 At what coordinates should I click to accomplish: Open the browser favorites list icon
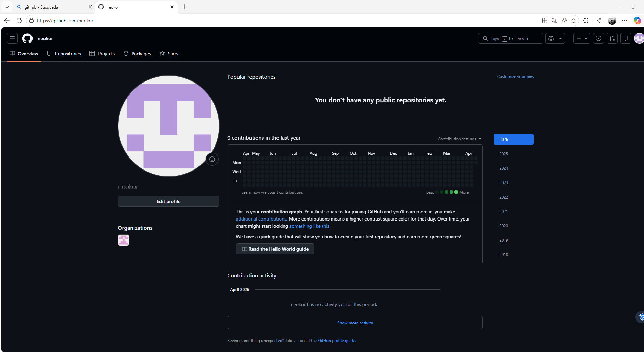tap(600, 21)
